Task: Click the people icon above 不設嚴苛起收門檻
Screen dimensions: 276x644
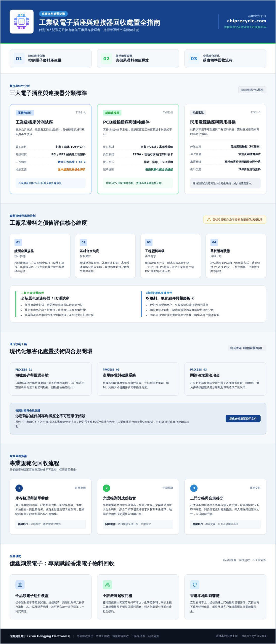Action: (107, 585)
